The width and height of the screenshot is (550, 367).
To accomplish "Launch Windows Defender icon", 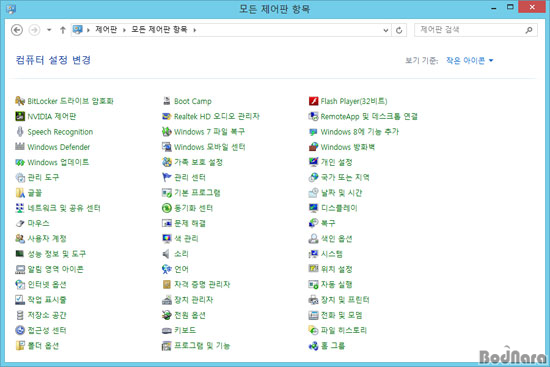I will tap(20, 147).
